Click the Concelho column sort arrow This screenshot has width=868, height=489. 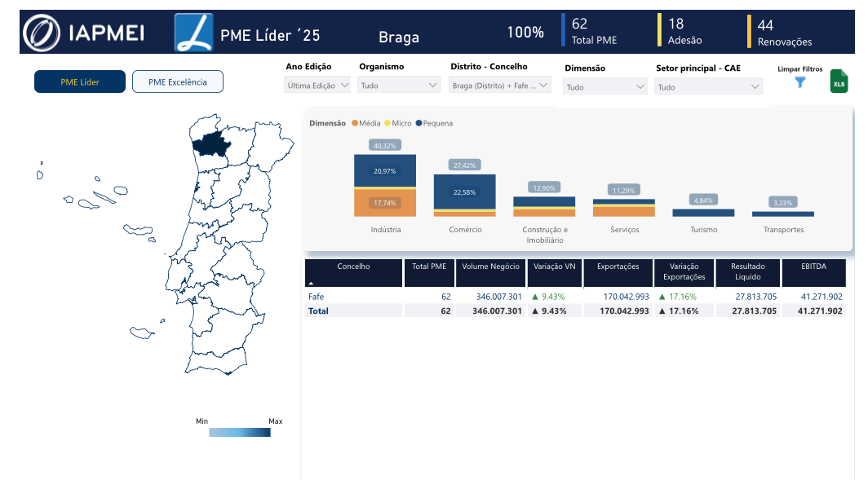click(x=311, y=283)
